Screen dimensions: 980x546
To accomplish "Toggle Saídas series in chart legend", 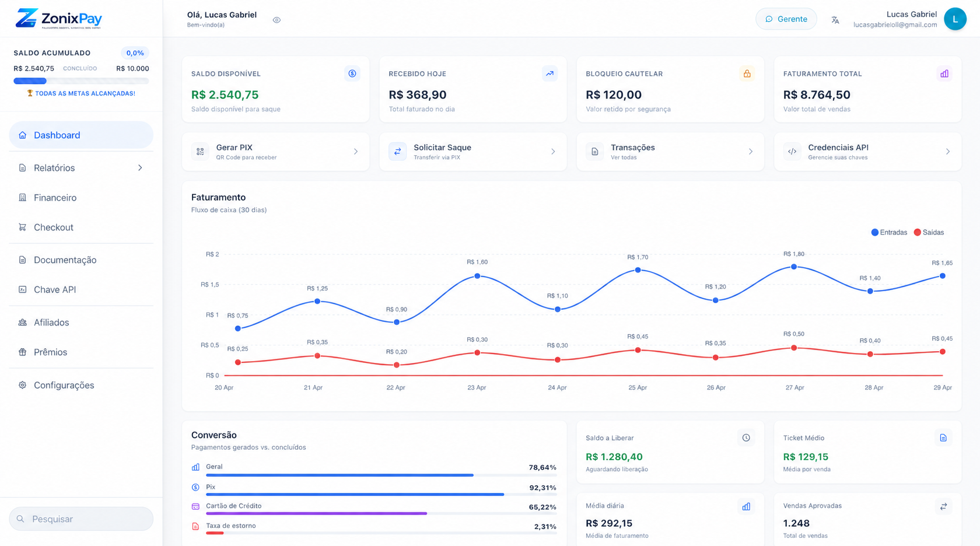I will point(929,232).
